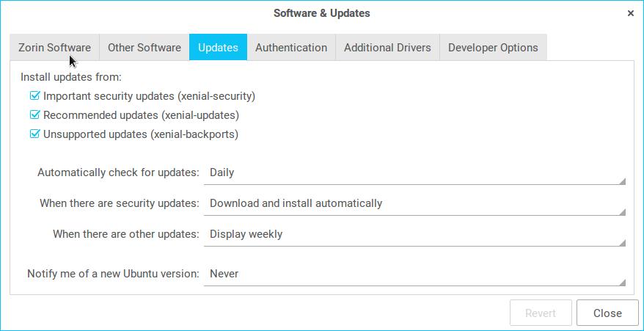Screen dimensions: 644x331
Task: Select the Additional Drivers tab
Action: tap(387, 48)
